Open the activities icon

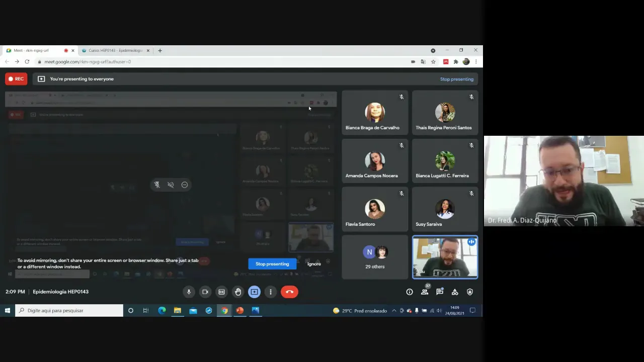point(455,292)
